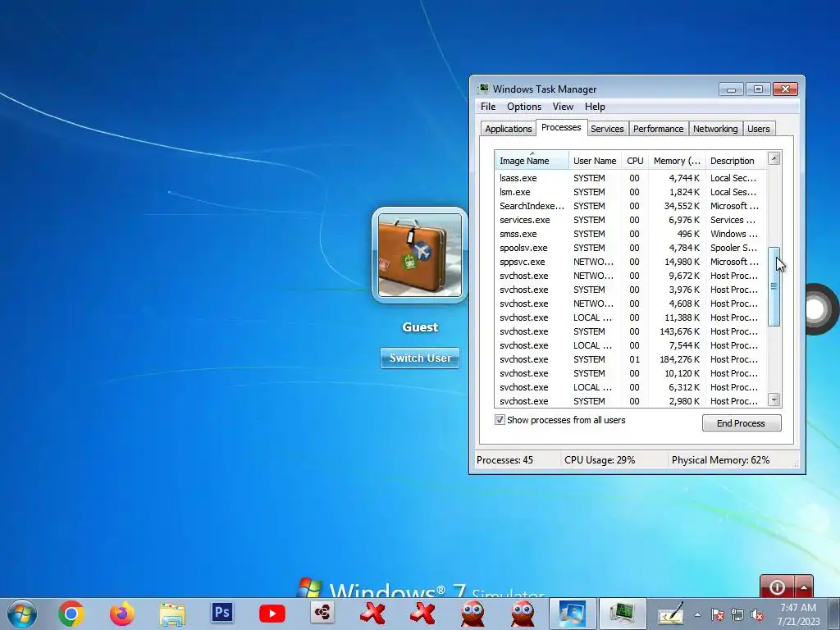Select the spoolsv.exe process row
This screenshot has width=840, height=630.
(631, 248)
